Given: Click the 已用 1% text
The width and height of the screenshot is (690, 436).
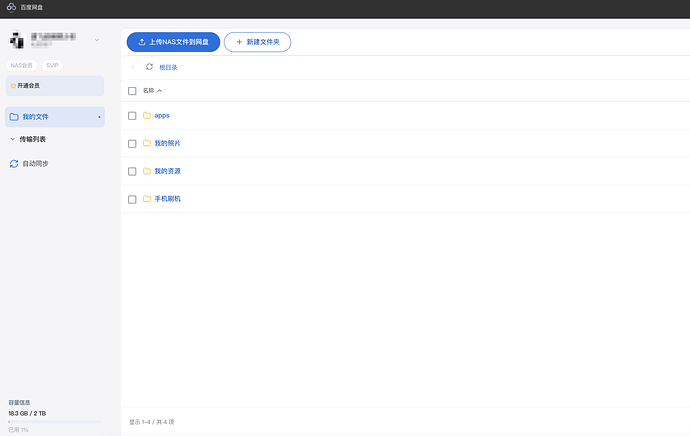Looking at the screenshot, I should coord(18,430).
